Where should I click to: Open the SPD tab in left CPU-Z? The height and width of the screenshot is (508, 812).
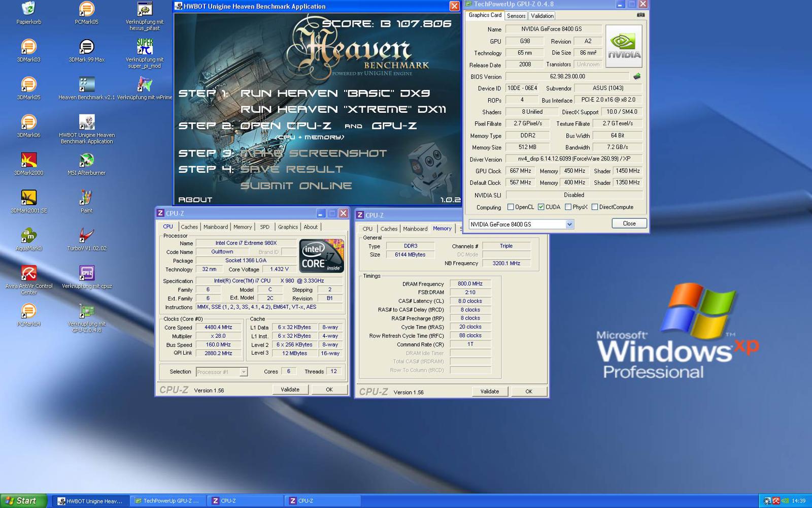pyautogui.click(x=265, y=227)
